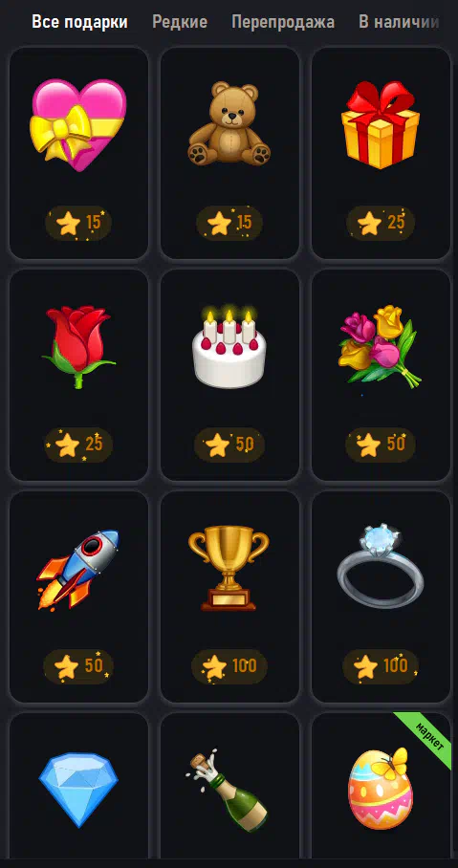Select the diamond ring gift
The height and width of the screenshot is (868, 458).
[x=381, y=566]
